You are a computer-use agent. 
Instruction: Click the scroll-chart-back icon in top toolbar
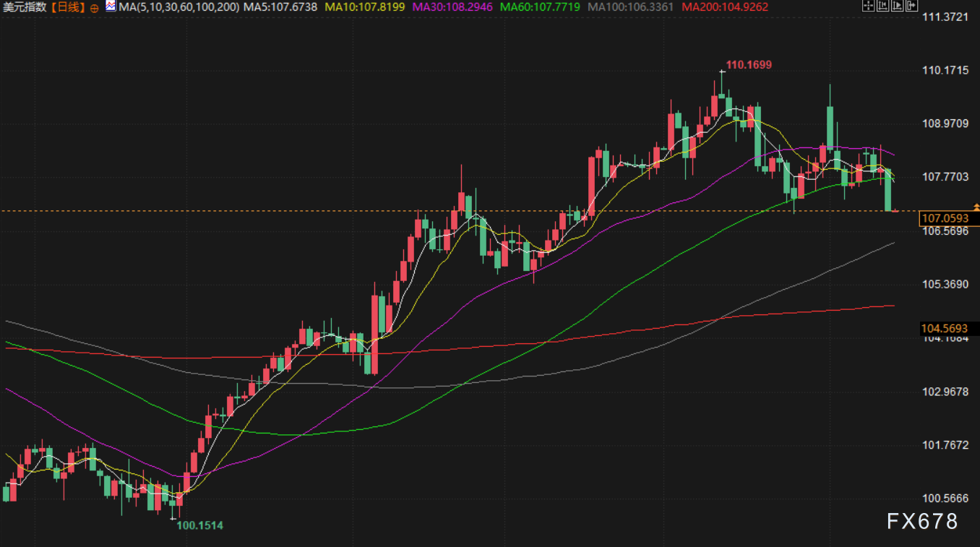click(x=882, y=7)
